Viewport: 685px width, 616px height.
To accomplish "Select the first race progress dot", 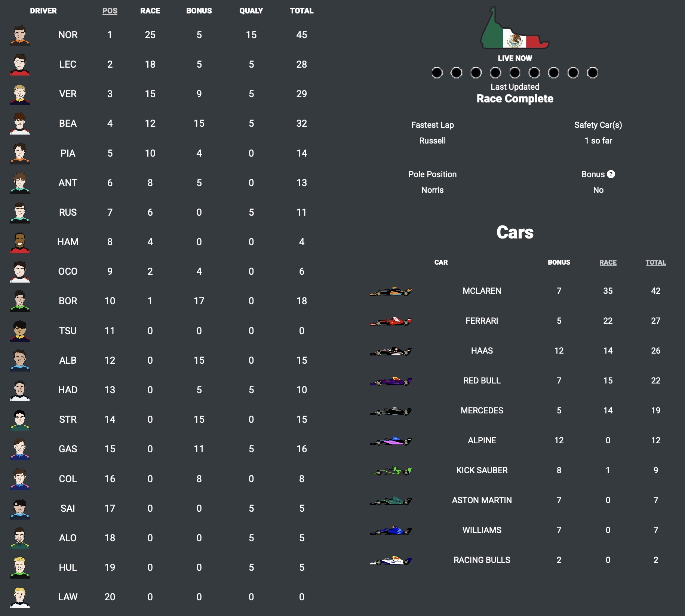I will click(x=437, y=73).
